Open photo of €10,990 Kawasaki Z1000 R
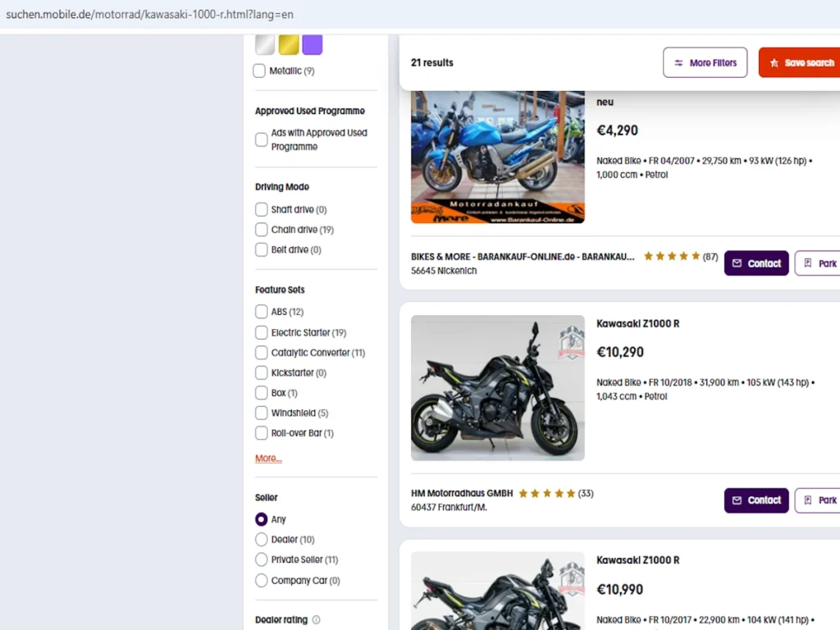 [x=498, y=591]
